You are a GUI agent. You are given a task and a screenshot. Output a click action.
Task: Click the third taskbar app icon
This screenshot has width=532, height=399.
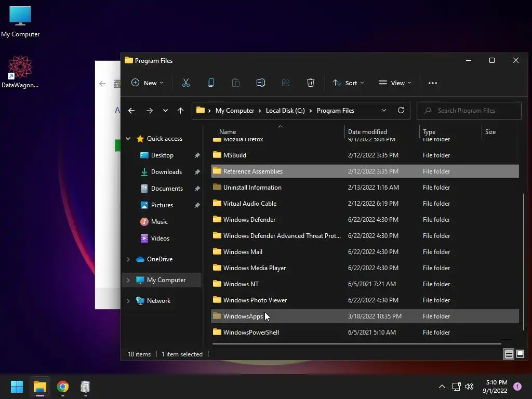(85, 387)
